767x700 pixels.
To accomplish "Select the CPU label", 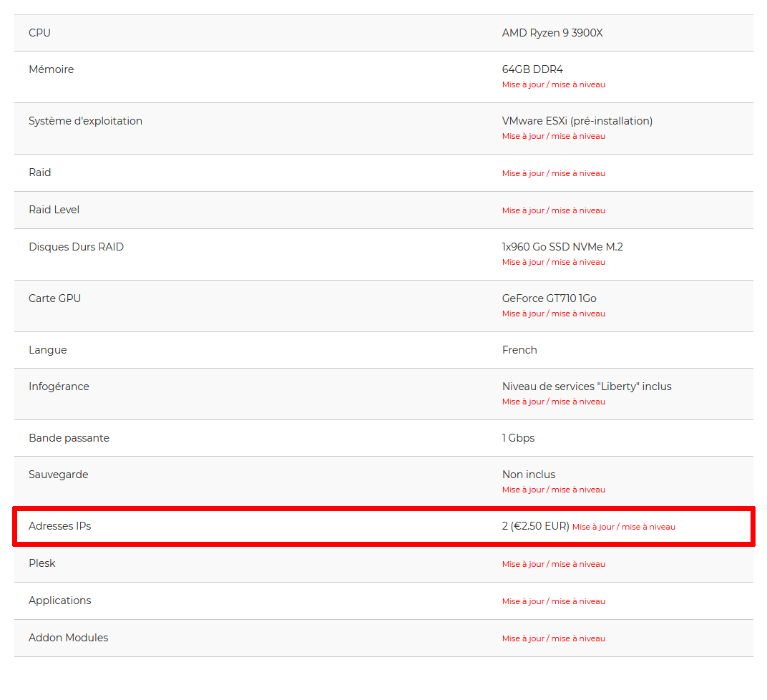I will 39,33.
